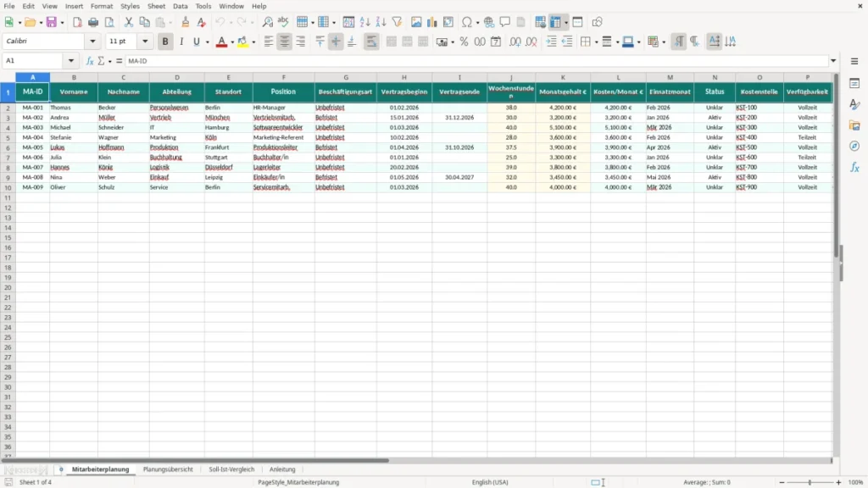Click the Export as PDF icon
This screenshot has height=488, width=868.
tap(77, 22)
